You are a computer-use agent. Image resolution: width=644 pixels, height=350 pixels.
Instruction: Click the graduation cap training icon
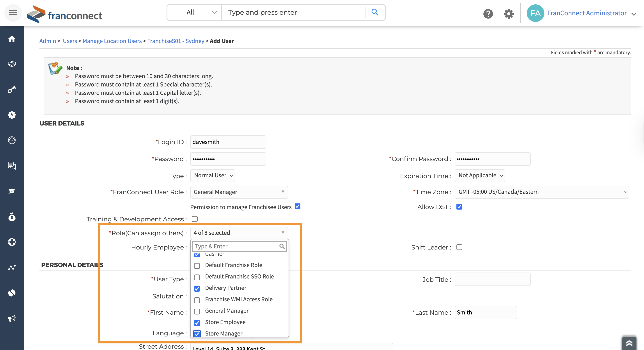click(x=12, y=191)
